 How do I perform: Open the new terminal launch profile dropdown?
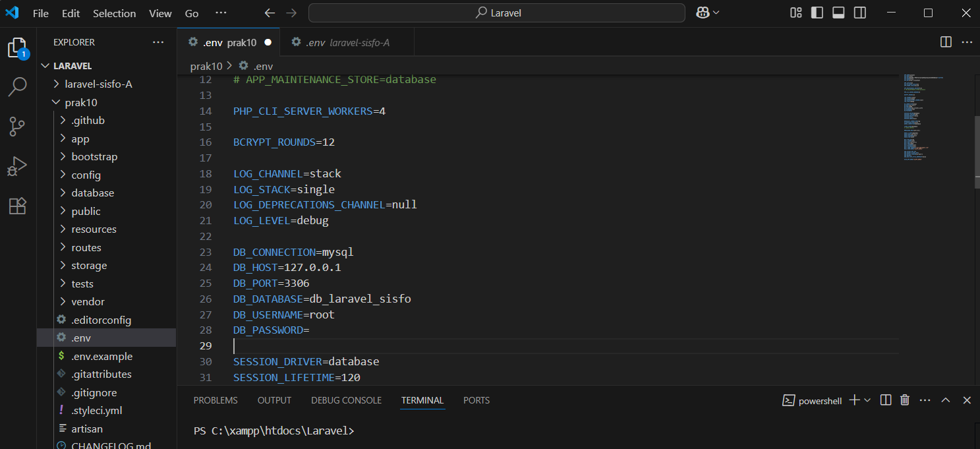click(x=867, y=400)
